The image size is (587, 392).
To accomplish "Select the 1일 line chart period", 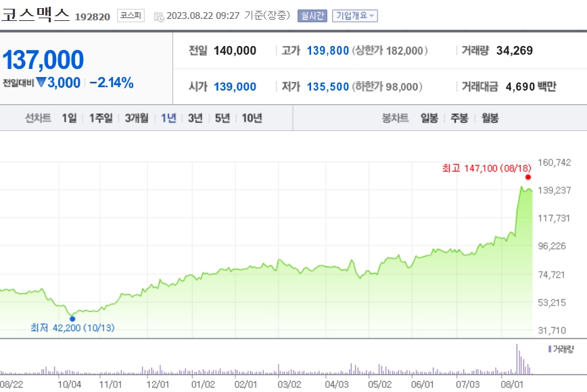I will point(69,118).
